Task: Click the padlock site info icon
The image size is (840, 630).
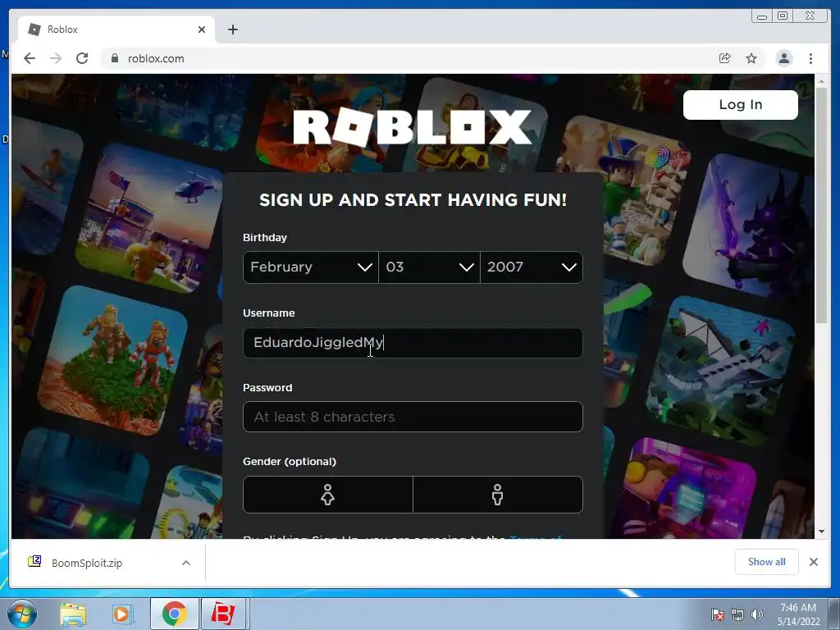Action: 115,58
